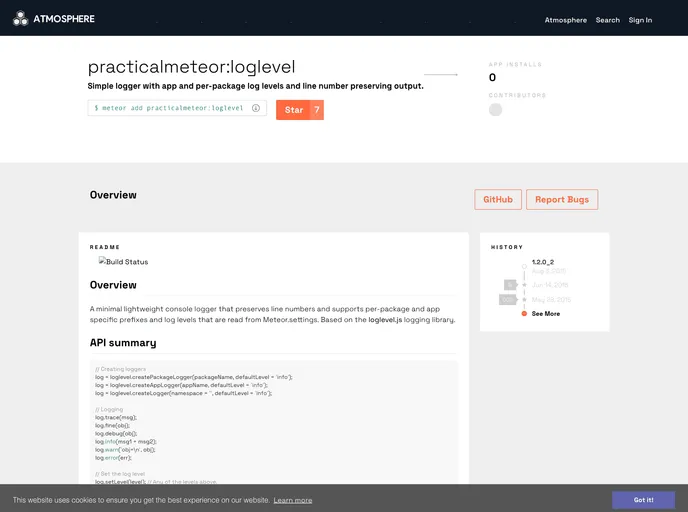
Task: Open the loglevel.js library link
Action: click(x=385, y=320)
